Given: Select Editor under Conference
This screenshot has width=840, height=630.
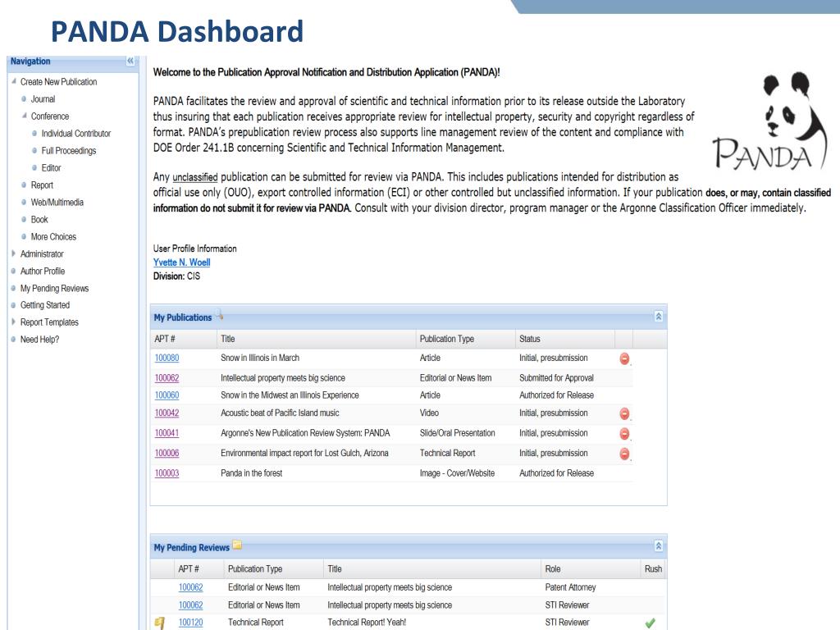Looking at the screenshot, I should pyautogui.click(x=52, y=167).
